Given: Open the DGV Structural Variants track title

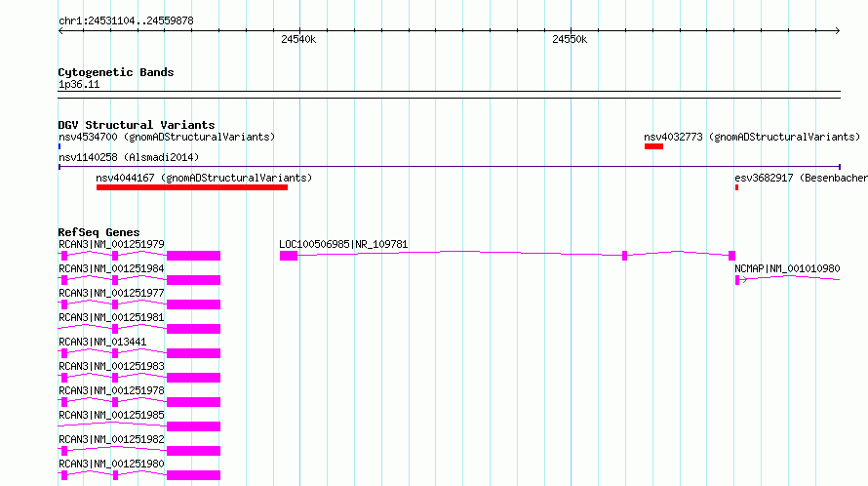Looking at the screenshot, I should tap(137, 125).
